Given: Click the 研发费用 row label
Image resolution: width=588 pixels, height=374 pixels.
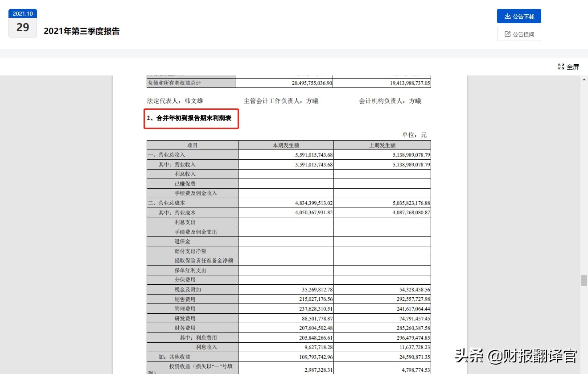Looking at the screenshot, I should [185, 318].
